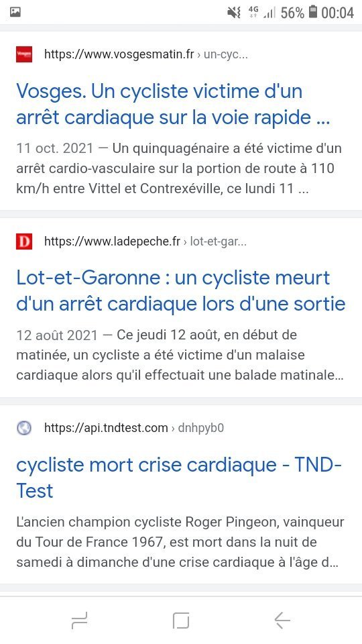This screenshot has width=362, height=644.
Task: Go back with the arrow navigation button
Action: click(x=282, y=620)
